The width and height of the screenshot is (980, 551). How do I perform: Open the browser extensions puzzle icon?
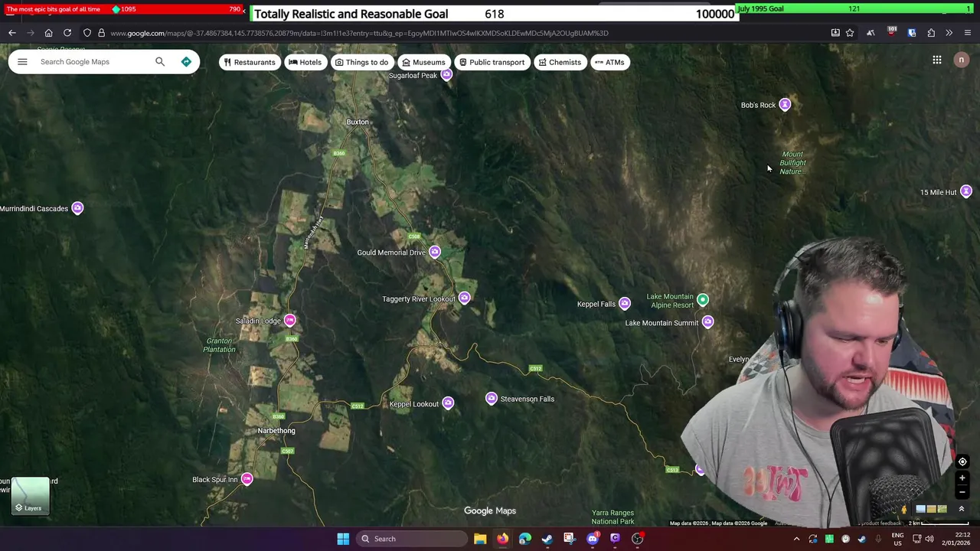click(x=931, y=33)
